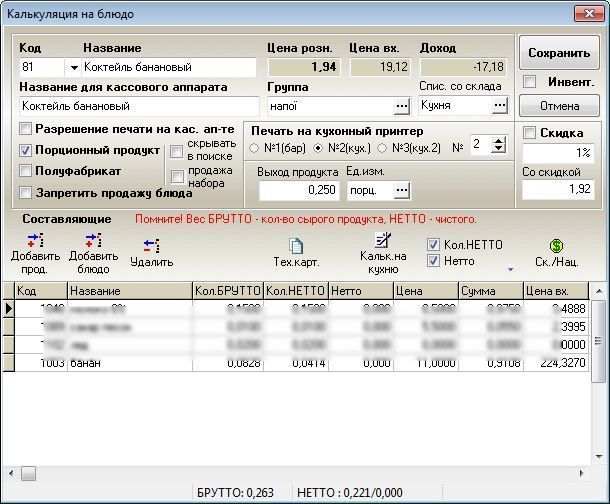Toggle Разрешение печати на кас. ап-те checkbox
The image size is (610, 504).
pos(25,129)
